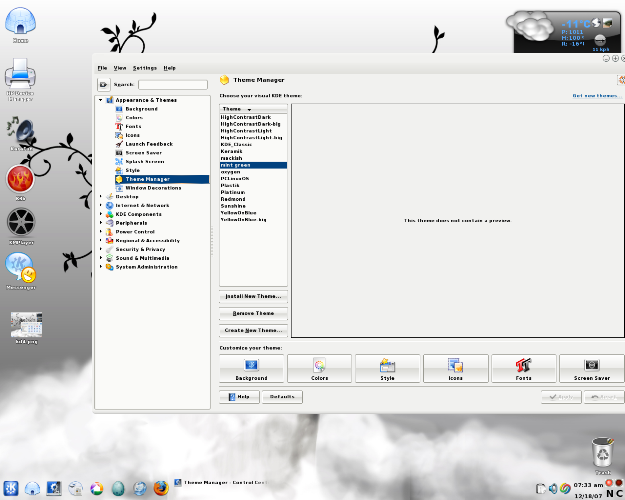Open Window Decorations settings
Image resolution: width=625 pixels, height=500 pixels.
point(153,188)
